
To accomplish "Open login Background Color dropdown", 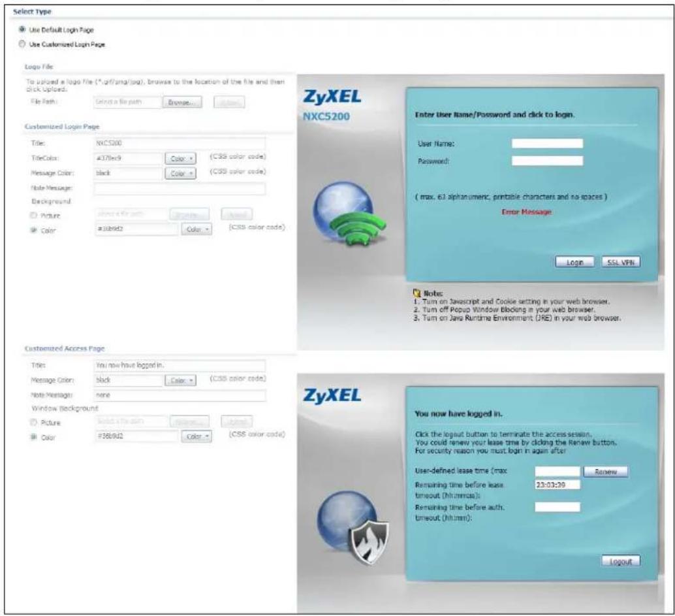I will coord(196,229).
